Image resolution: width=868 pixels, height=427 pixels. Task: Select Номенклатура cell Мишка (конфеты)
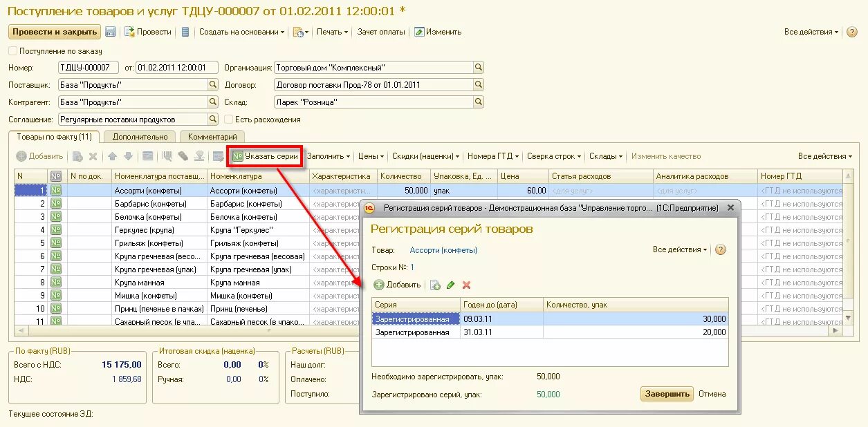(x=258, y=296)
